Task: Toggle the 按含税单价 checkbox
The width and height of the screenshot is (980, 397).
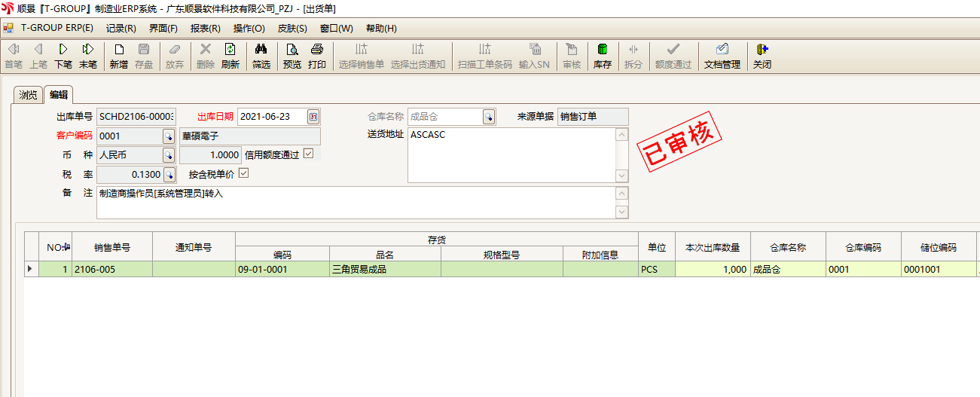Action: [x=243, y=174]
